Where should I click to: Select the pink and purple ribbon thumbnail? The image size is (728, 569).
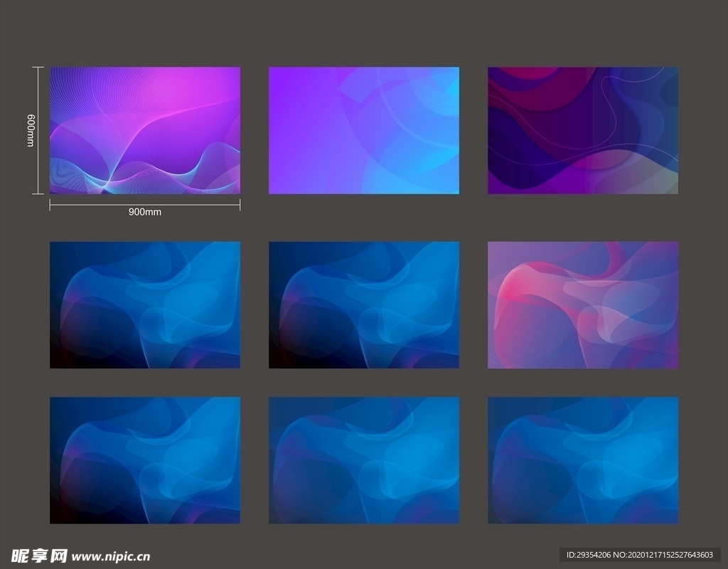click(x=582, y=304)
